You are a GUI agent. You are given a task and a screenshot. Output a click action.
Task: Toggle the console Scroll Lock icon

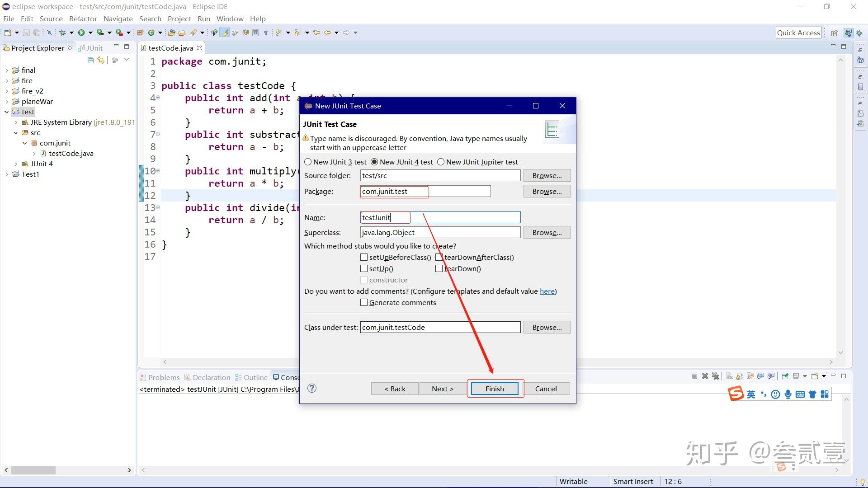740,376
